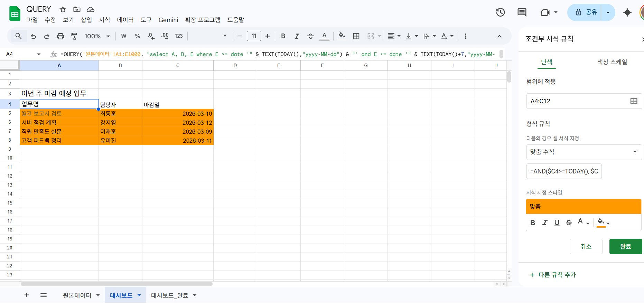Toggle underline in the formatting style panel
This screenshot has width=644, height=303.
coord(557,223)
